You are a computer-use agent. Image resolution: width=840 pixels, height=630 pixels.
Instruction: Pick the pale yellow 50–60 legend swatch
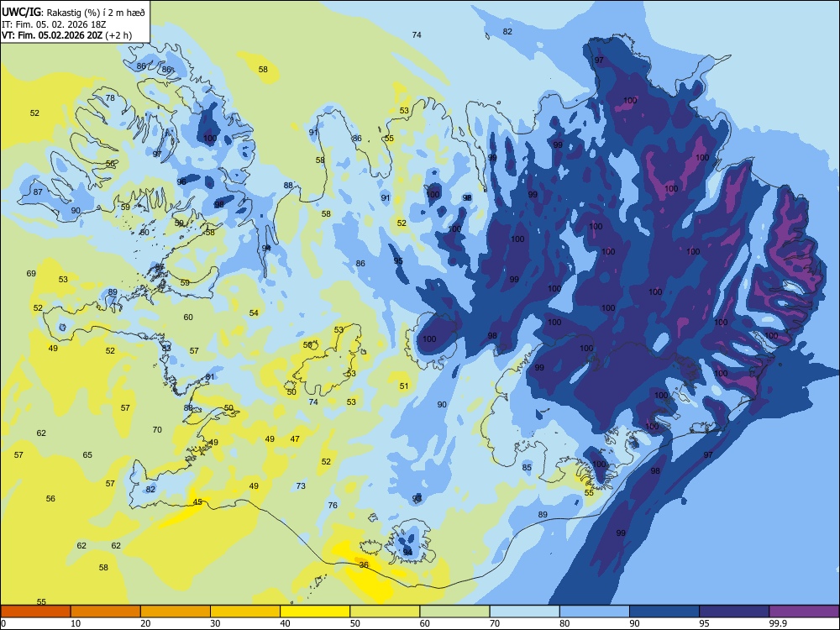point(386,612)
